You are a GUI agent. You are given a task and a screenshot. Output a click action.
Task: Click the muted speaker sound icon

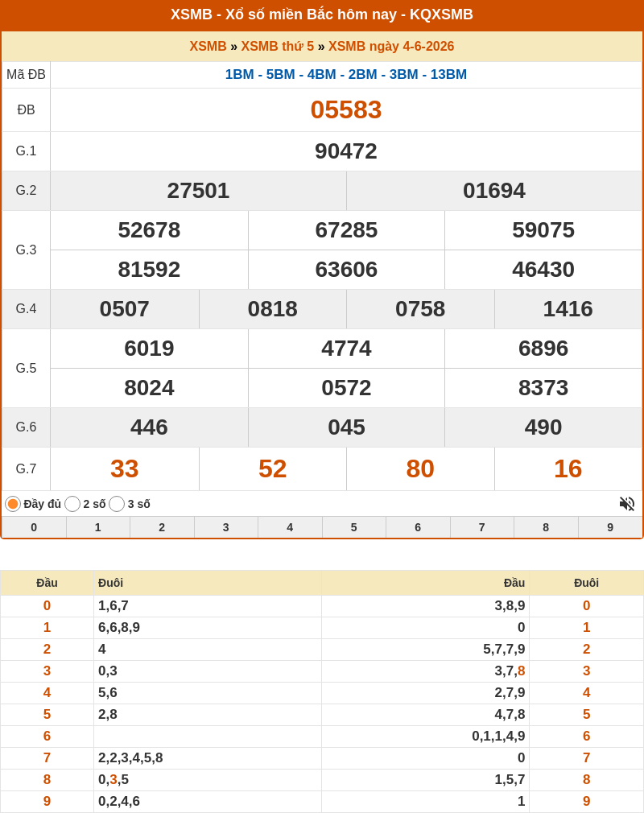pyautogui.click(x=627, y=503)
